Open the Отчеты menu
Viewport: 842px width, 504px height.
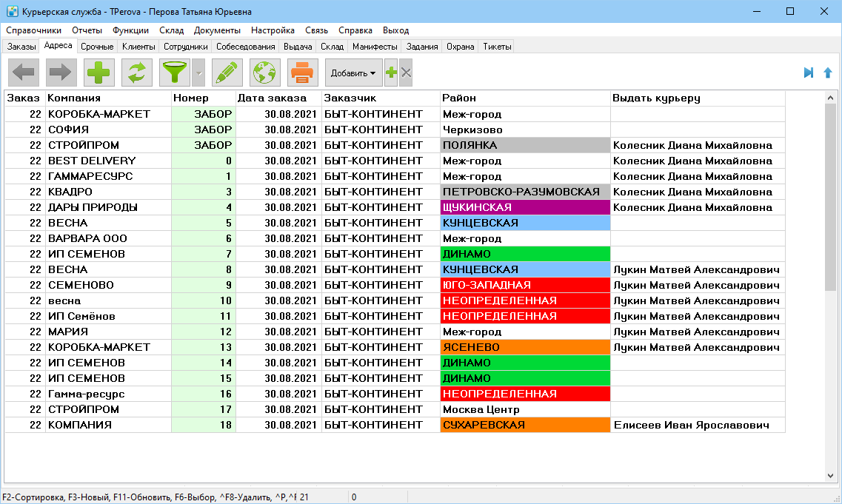[87, 30]
